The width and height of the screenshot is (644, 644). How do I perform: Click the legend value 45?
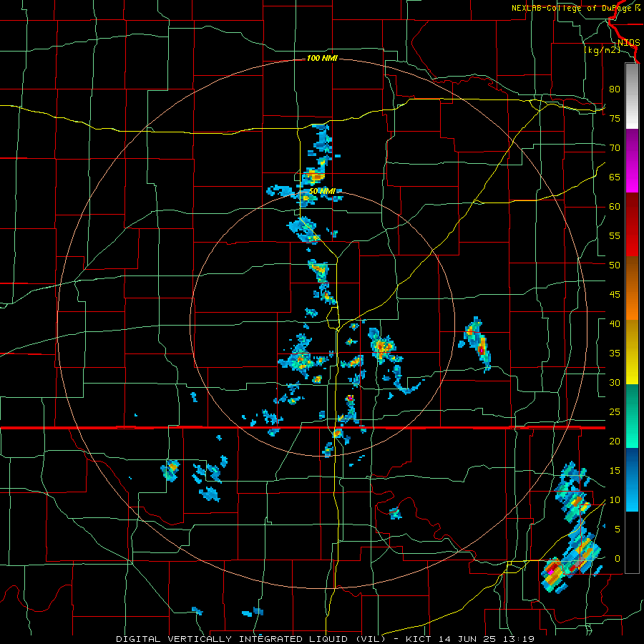coord(615,295)
